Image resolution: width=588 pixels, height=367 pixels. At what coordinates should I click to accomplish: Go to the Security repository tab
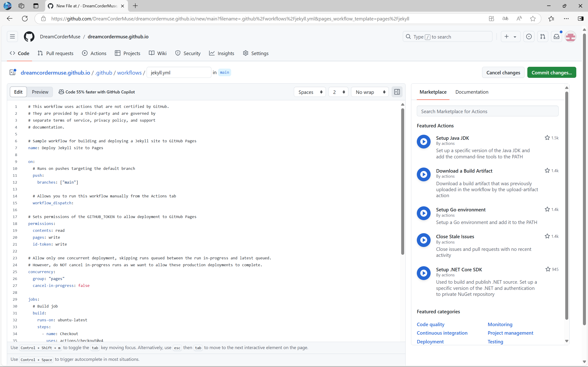188,53
